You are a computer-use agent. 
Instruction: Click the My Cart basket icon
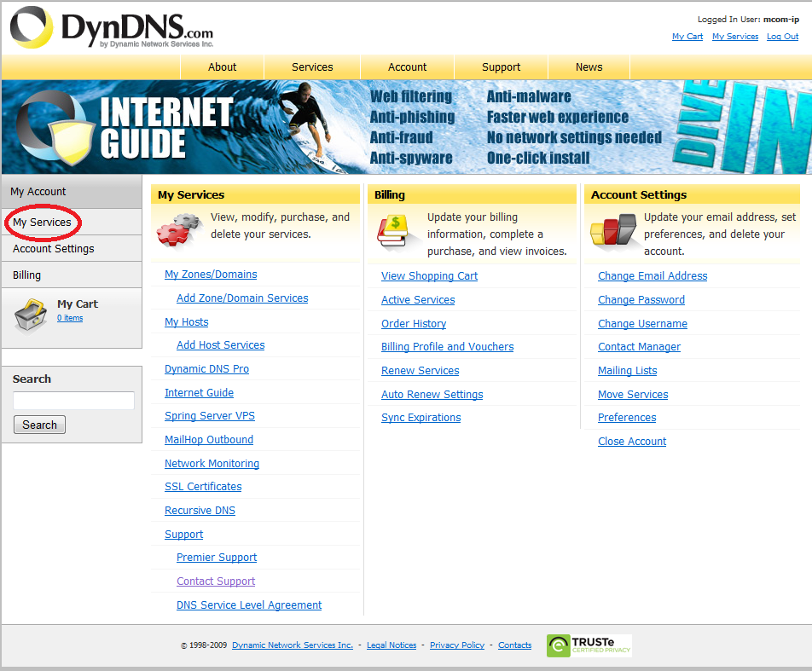tap(31, 315)
